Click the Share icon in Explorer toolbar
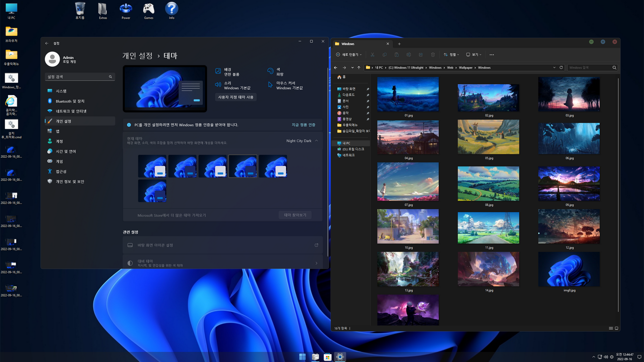Viewport: 644px width, 362px height. [x=421, y=55]
